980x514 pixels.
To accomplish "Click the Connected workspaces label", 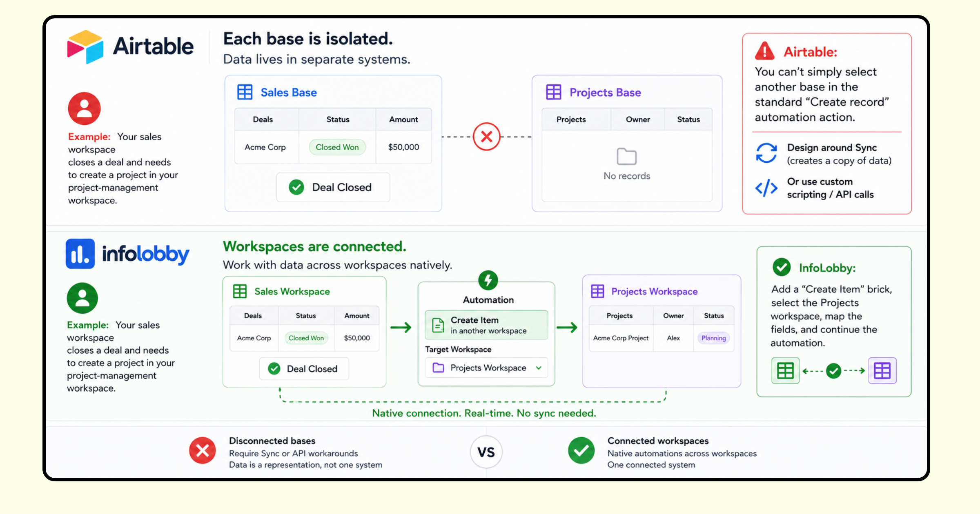I will point(658,441).
